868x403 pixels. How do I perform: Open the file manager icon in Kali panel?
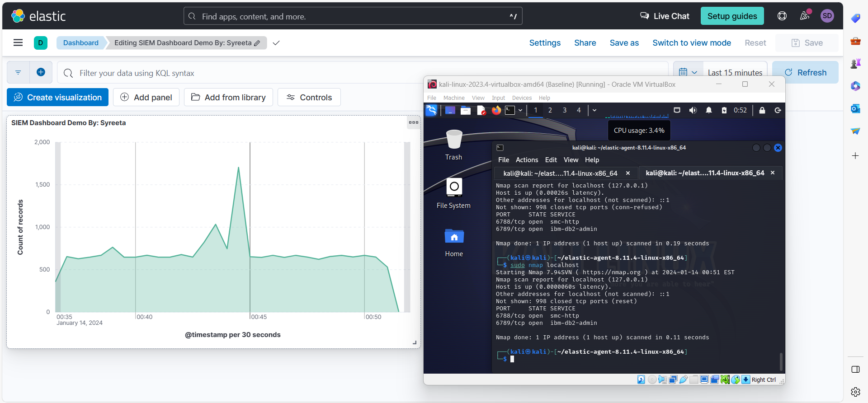click(x=466, y=110)
